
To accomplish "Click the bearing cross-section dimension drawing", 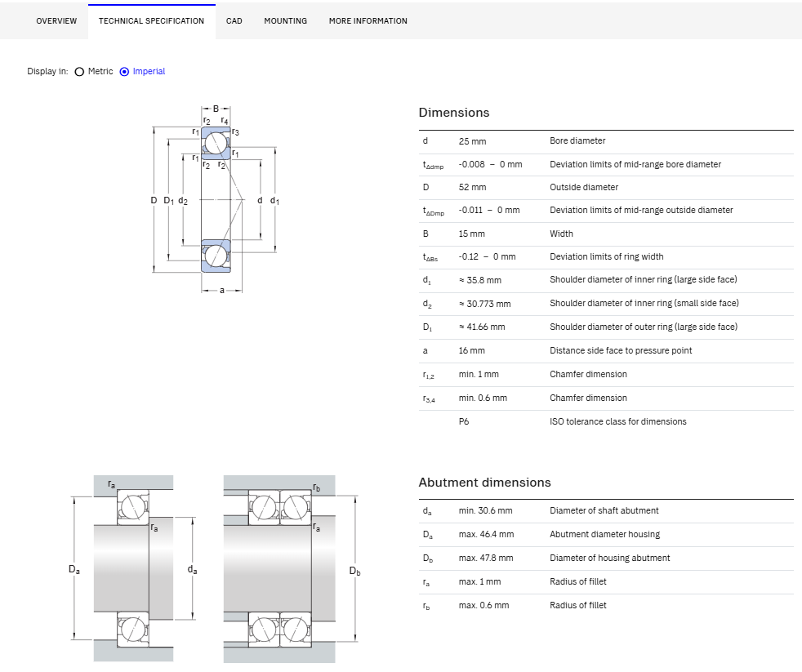I will point(216,199).
